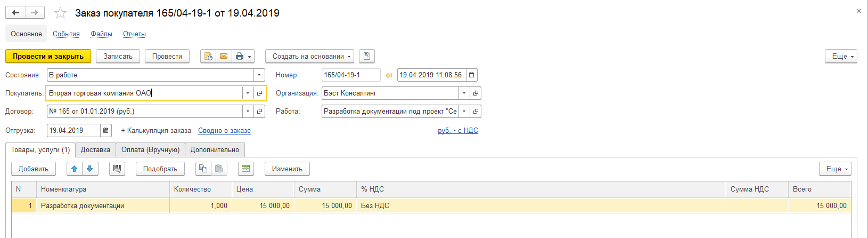This screenshot has height=238, width=868.
Task: Open the Организация record with its open icon
Action: click(476, 93)
